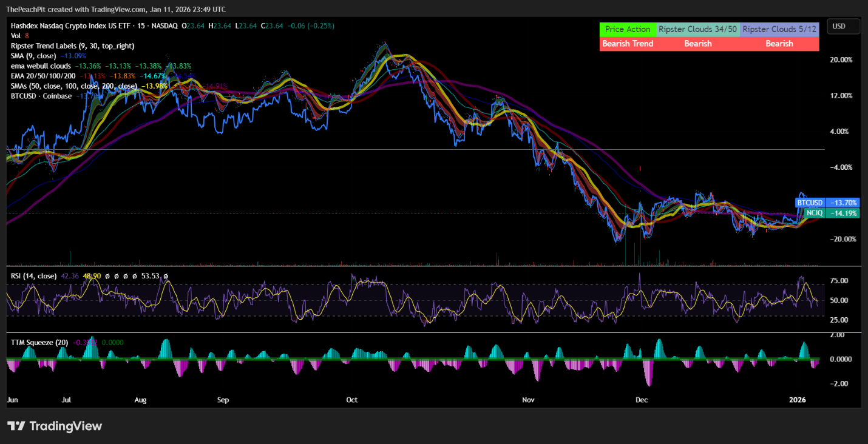Click the Ripster Clouds 5/12 label
This screenshot has height=444, width=868.
point(779,29)
